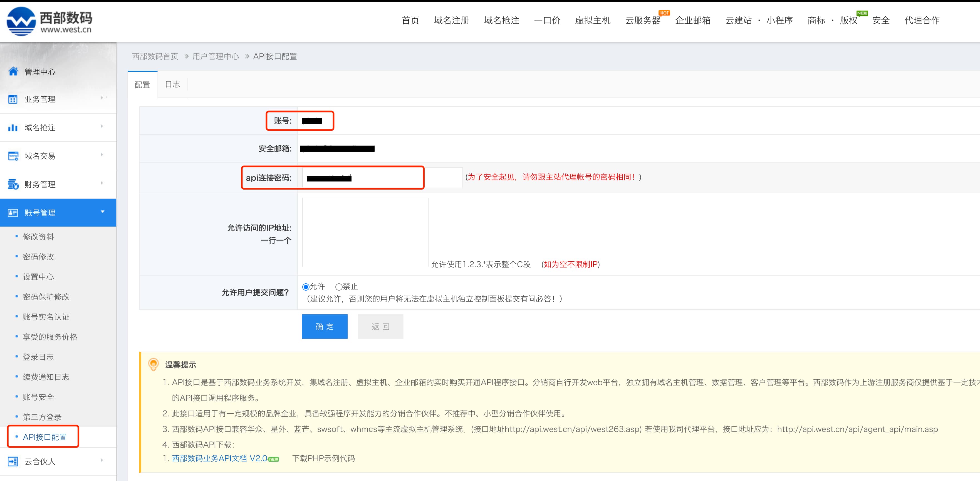980x481 pixels.
Task: Open 一口价 in top navigation
Action: pyautogui.click(x=547, y=20)
